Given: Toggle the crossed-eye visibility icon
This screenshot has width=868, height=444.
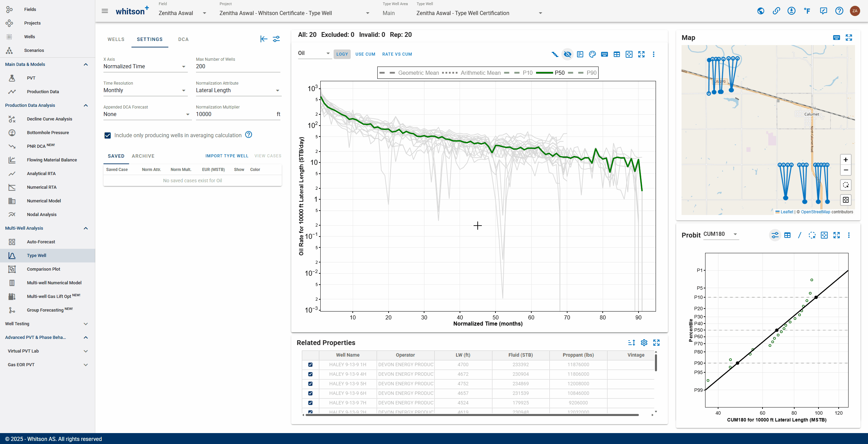Looking at the screenshot, I should coord(568,54).
